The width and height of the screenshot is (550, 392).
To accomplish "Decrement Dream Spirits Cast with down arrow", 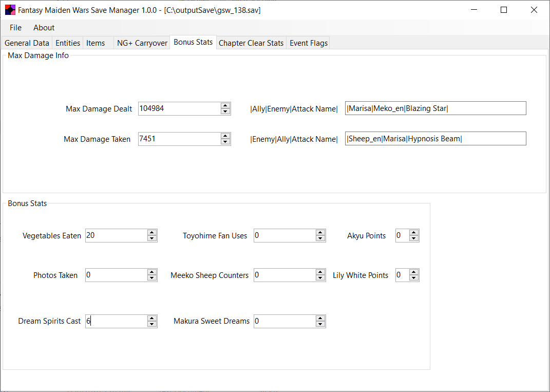I will click(x=152, y=324).
